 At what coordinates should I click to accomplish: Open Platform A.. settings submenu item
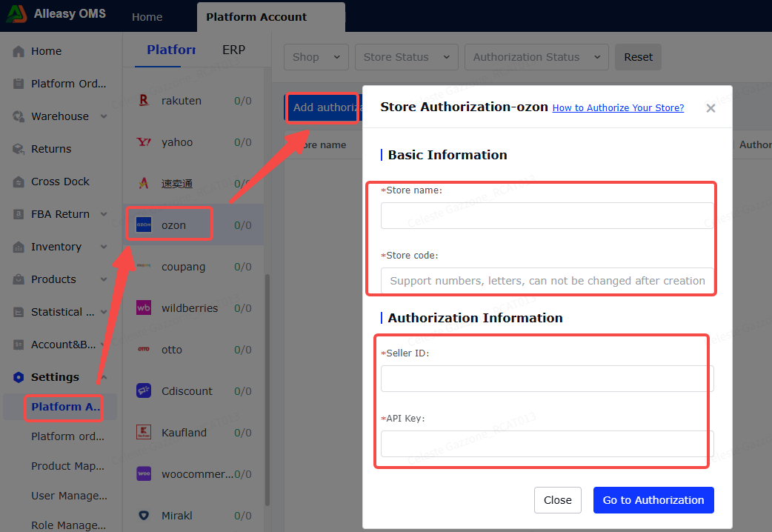tap(65, 407)
